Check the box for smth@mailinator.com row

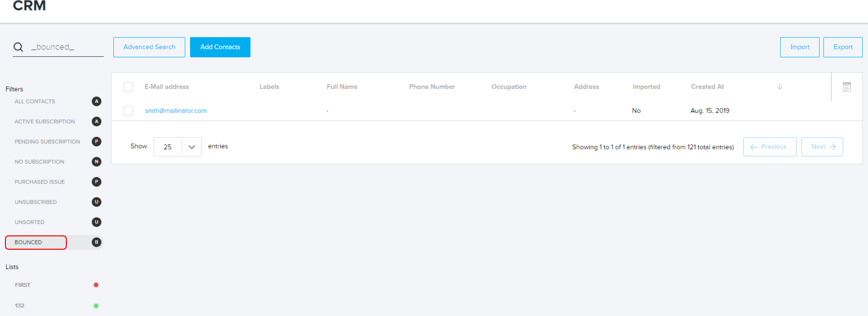pyautogui.click(x=128, y=111)
